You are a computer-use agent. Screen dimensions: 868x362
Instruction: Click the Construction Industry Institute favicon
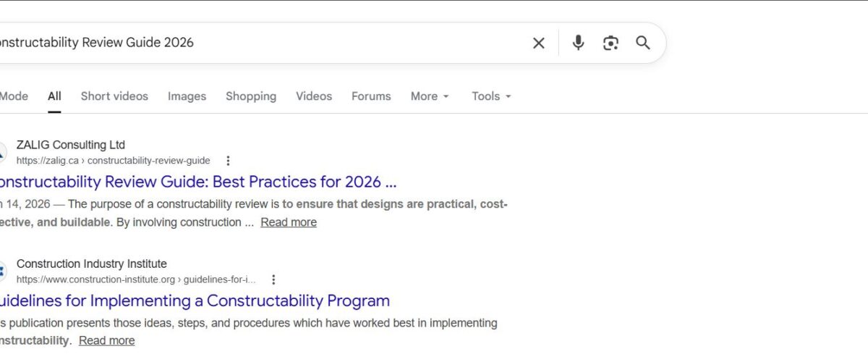pyautogui.click(x=2, y=271)
